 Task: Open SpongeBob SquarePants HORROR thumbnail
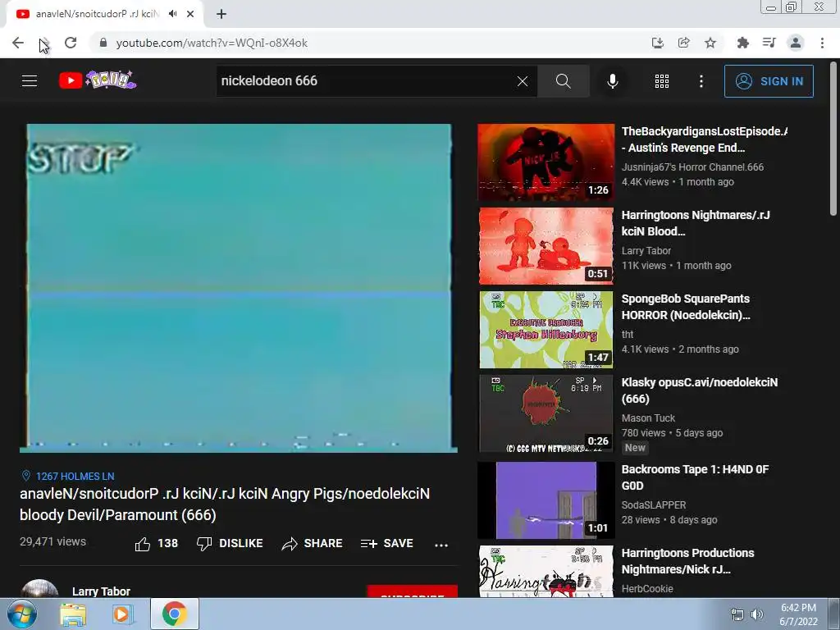(x=546, y=330)
